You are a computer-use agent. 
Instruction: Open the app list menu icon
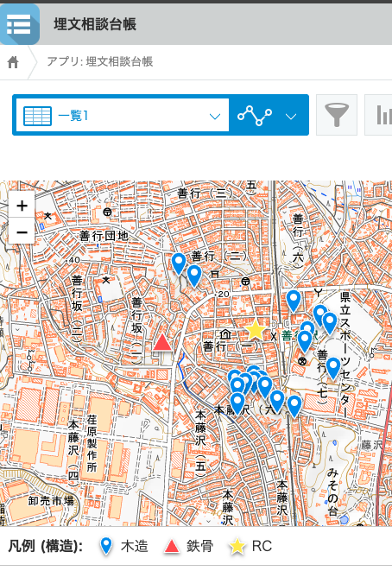pos(20,24)
